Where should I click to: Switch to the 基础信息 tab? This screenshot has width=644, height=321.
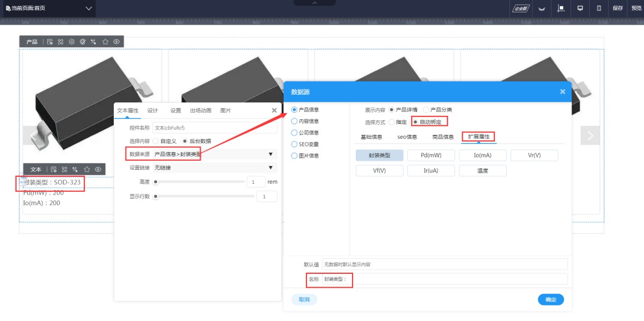click(371, 137)
